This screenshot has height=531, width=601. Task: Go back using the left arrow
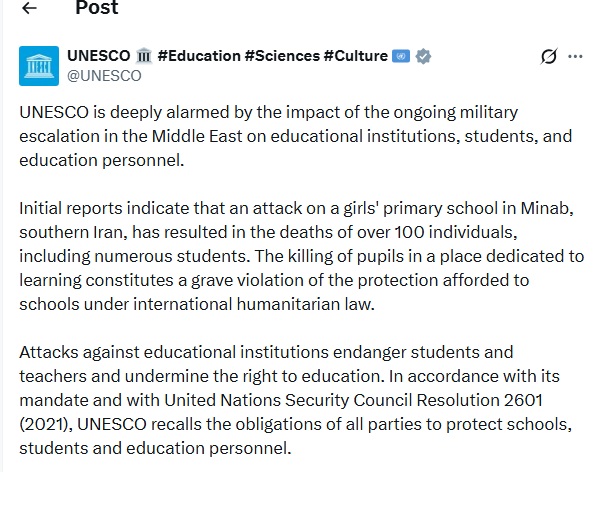pyautogui.click(x=30, y=9)
